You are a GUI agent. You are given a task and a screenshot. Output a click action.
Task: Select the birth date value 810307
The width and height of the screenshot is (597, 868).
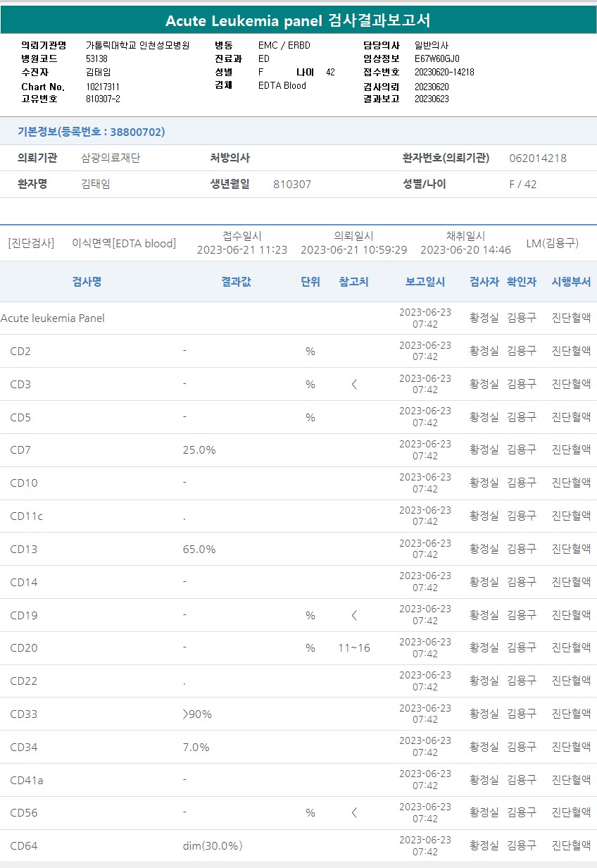(x=292, y=184)
